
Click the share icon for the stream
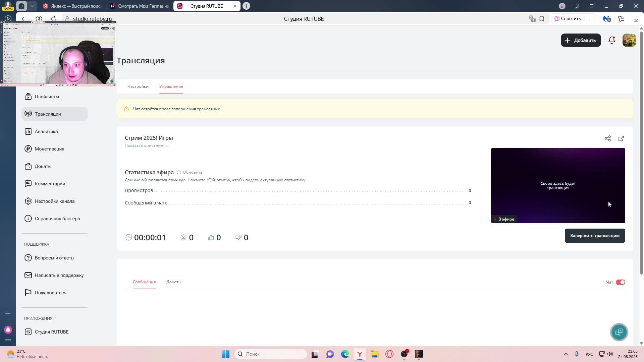[x=607, y=138]
